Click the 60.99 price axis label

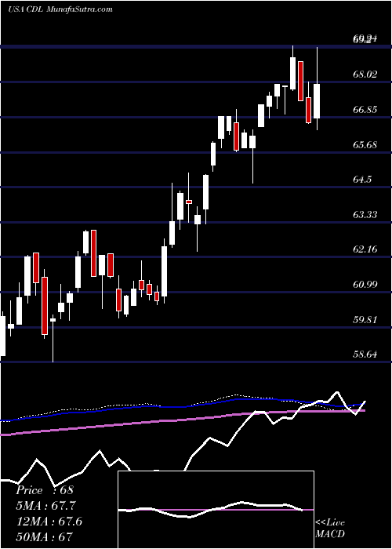point(365,284)
